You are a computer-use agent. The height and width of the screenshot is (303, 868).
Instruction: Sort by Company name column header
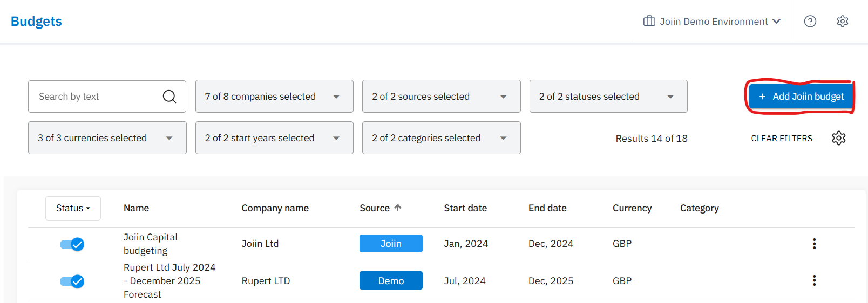point(275,208)
